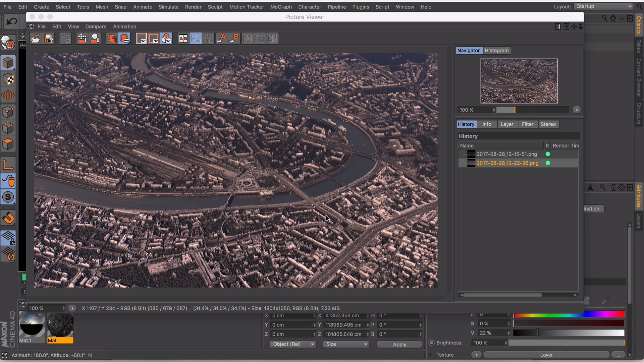Open the Startup layout dropdown

tap(603, 6)
